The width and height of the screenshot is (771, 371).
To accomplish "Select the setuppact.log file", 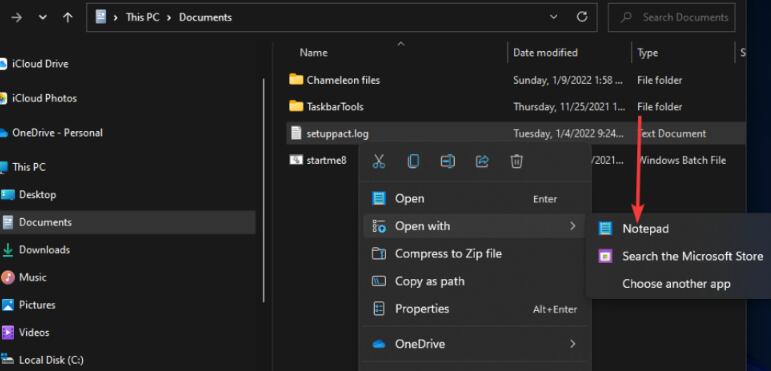I will pyautogui.click(x=337, y=133).
